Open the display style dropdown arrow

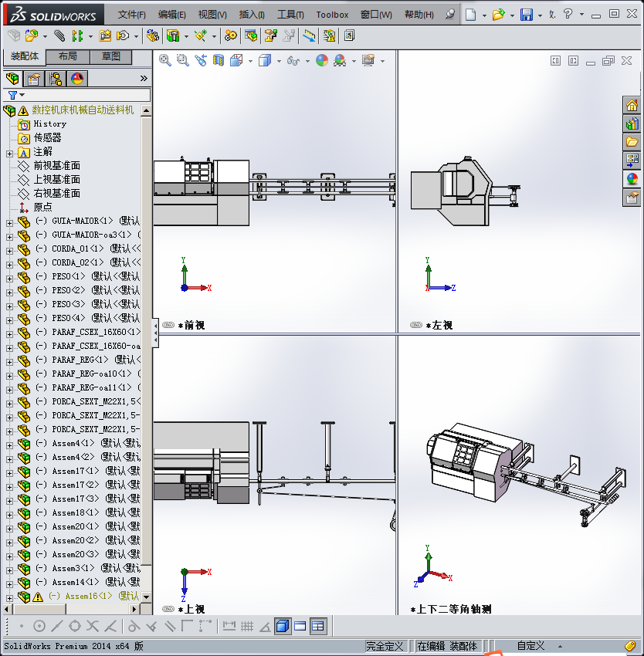click(278, 61)
